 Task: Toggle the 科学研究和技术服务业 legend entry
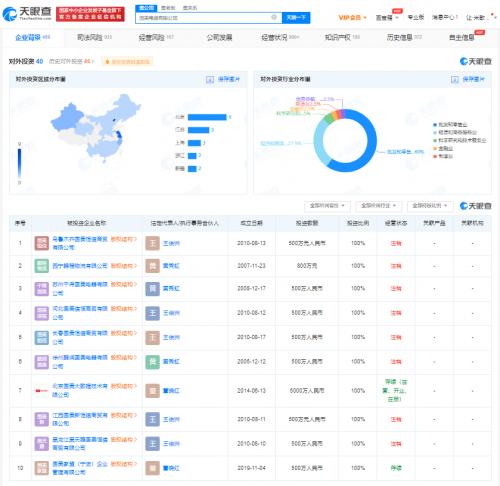pos(459,140)
